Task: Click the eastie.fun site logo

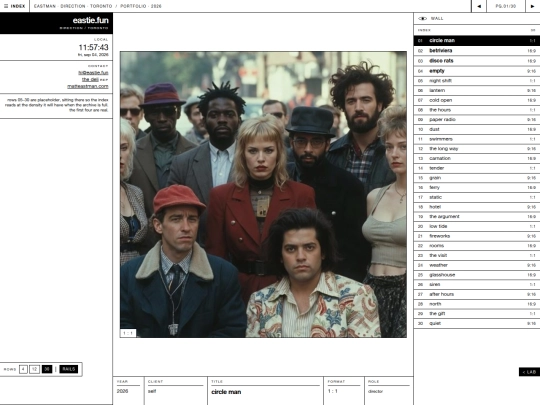Action: click(91, 20)
